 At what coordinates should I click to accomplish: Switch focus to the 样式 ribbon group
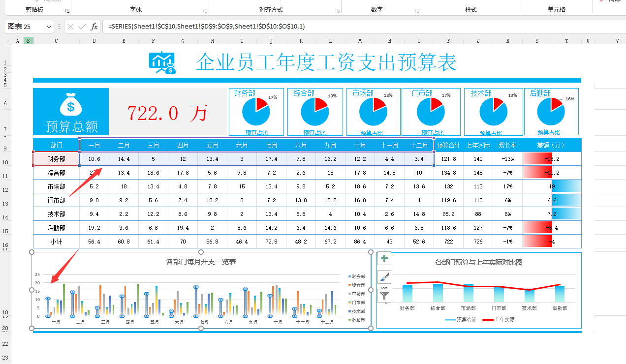pos(471,8)
